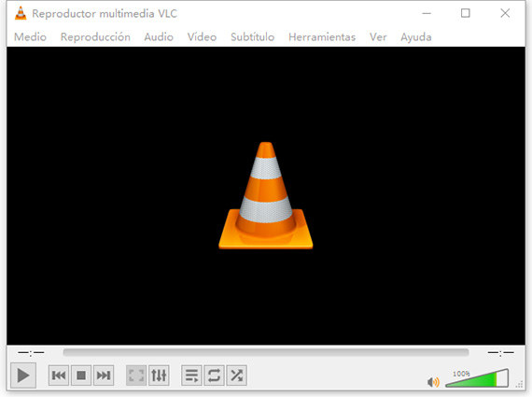The image size is (532, 397).
Task: Show extended settings and effects
Action: click(159, 376)
